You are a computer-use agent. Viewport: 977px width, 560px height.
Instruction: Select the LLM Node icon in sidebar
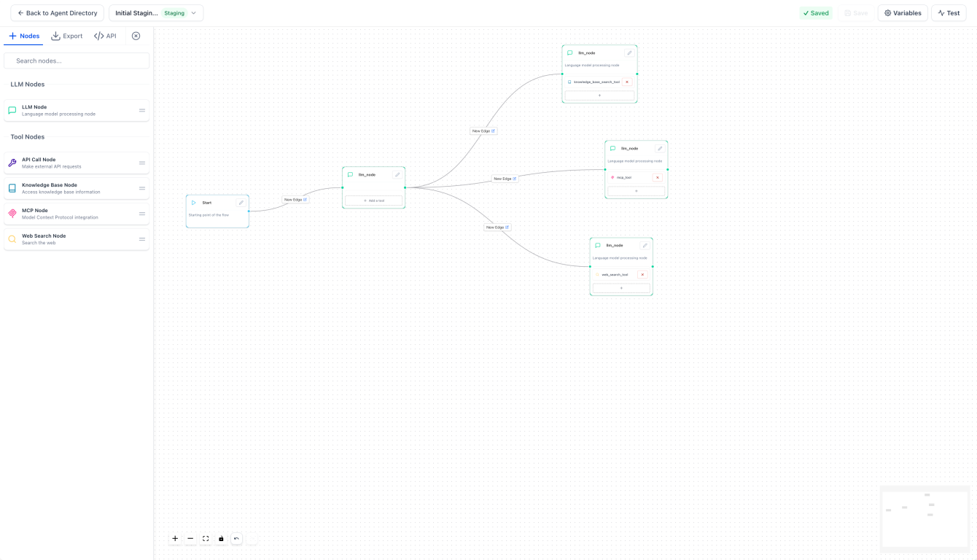coord(12,110)
